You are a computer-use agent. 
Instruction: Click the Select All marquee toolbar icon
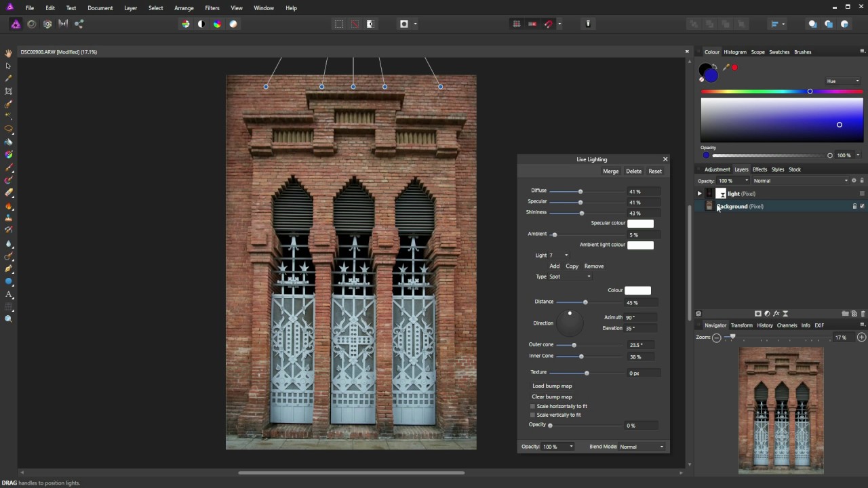tap(338, 24)
